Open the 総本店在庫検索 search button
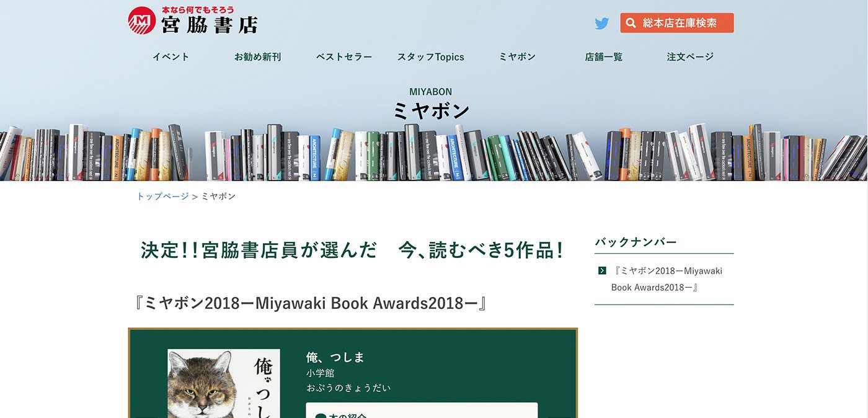The height and width of the screenshot is (418, 868). pos(677,23)
